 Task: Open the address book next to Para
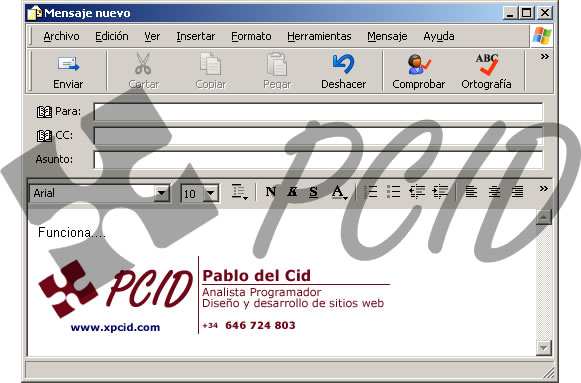(44, 111)
